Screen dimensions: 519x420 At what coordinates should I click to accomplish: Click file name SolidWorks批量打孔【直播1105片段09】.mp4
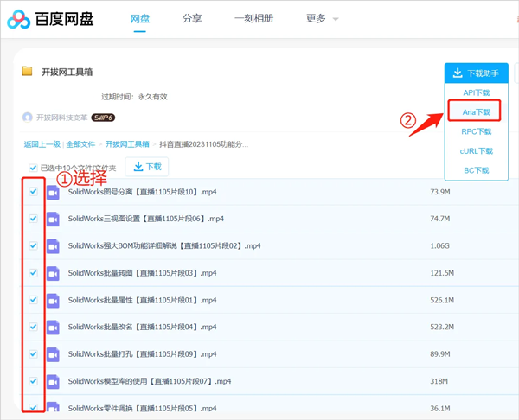143,353
